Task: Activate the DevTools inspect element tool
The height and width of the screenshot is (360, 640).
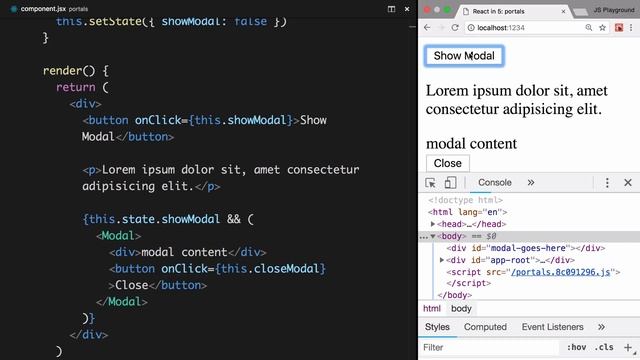Action: coord(430,183)
